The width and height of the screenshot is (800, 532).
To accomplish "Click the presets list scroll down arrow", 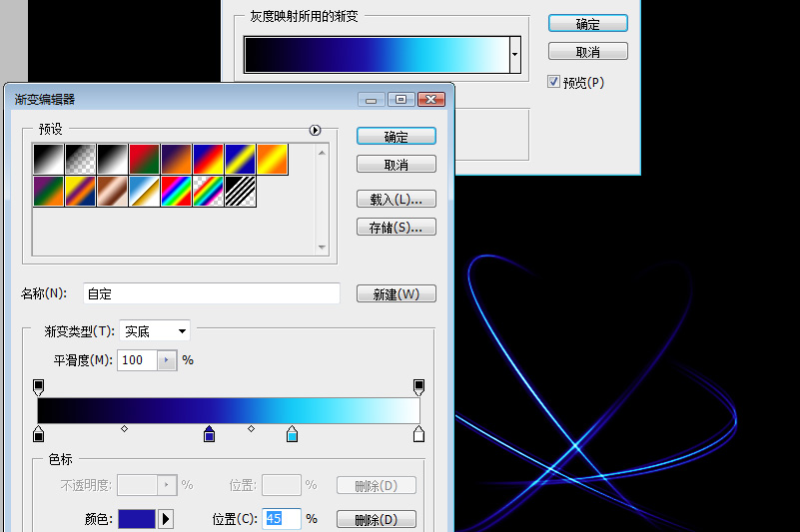I will coord(322,248).
